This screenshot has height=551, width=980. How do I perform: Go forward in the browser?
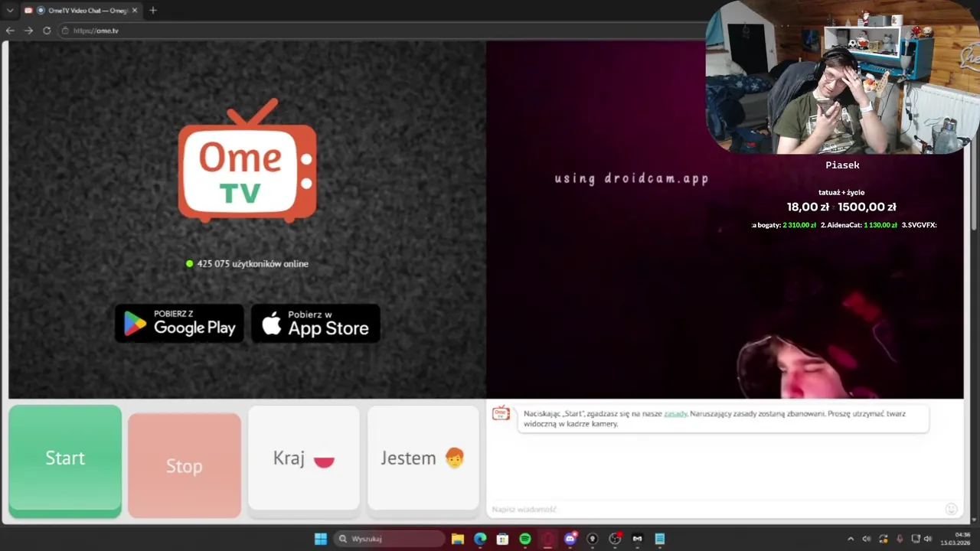pyautogui.click(x=28, y=31)
